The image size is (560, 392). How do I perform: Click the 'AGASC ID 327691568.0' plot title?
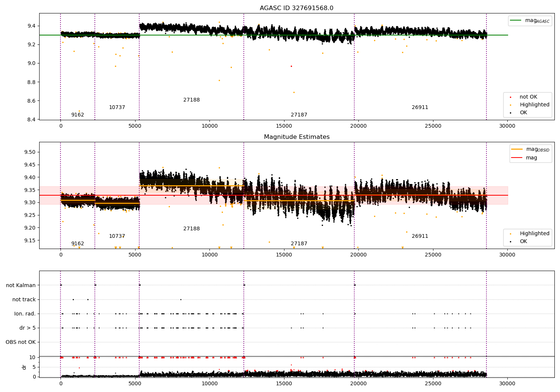coord(297,8)
